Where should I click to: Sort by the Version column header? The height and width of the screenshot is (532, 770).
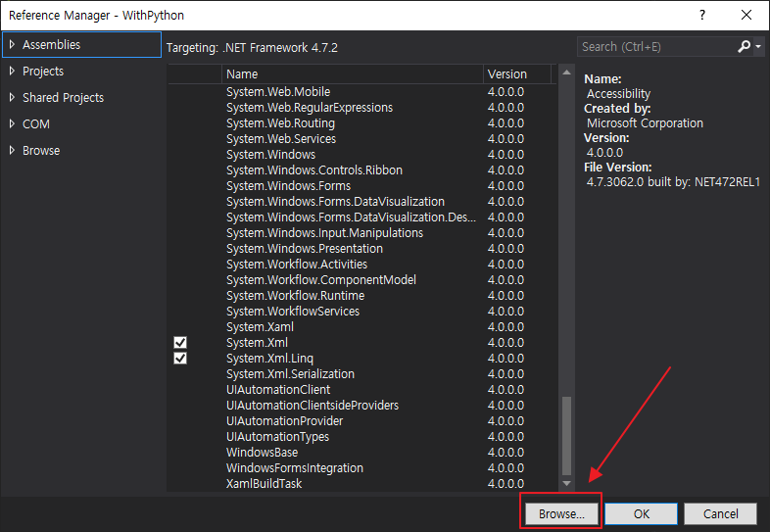[517, 74]
